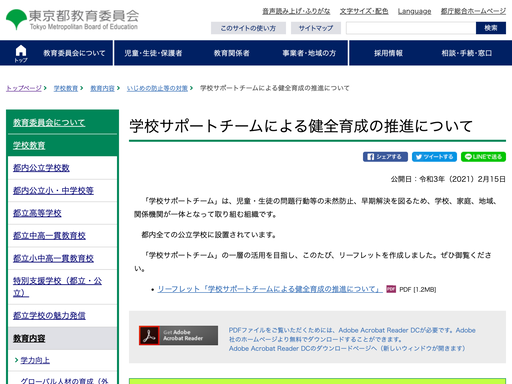Tweet this page via the Twitter button

pos(434,157)
